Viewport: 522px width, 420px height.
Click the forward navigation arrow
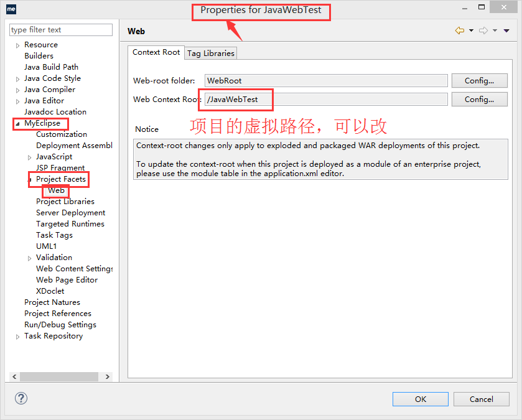483,30
